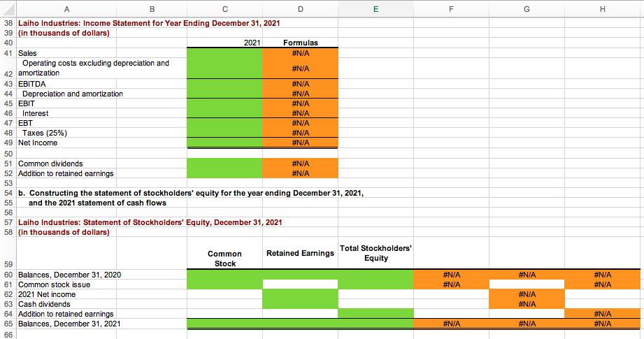Click 'Cash dividends' label
Image resolution: width=644 pixels, height=339 pixels.
tap(44, 304)
